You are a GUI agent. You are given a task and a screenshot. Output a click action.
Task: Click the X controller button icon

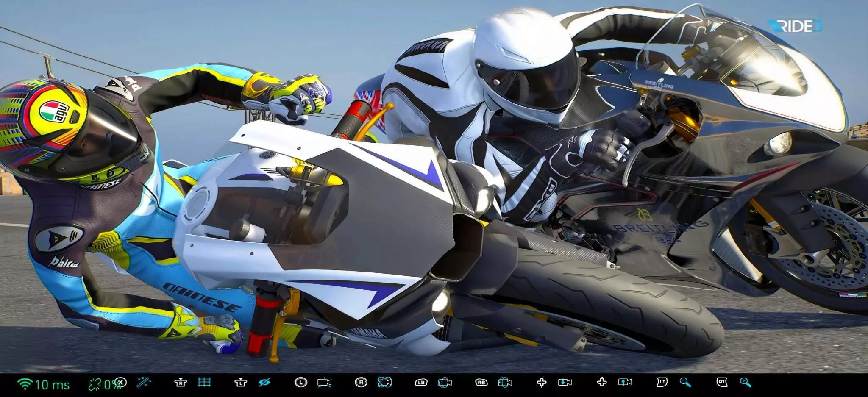tap(121, 382)
